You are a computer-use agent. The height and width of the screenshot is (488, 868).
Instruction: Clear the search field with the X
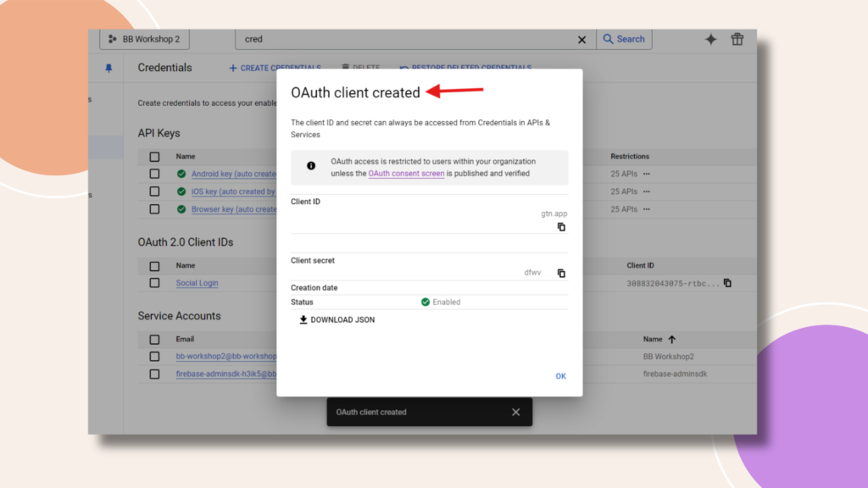pyautogui.click(x=581, y=40)
